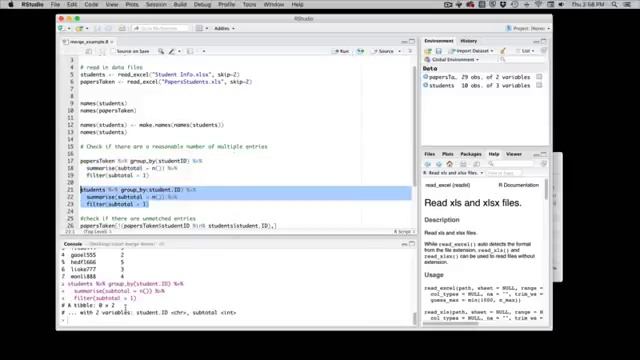Open help topic in new window icon
This screenshot has height=360, width=640.
pos(476,164)
